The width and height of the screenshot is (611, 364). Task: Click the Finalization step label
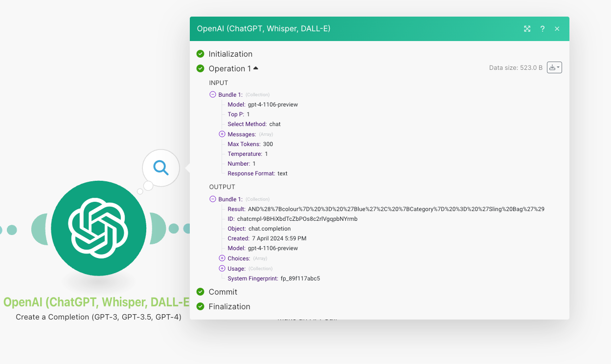229,306
